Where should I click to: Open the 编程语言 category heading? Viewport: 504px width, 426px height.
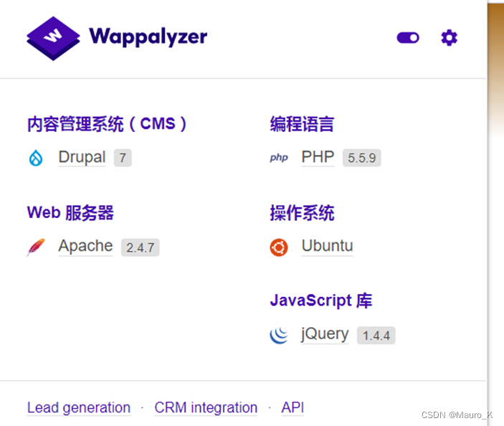tap(302, 124)
